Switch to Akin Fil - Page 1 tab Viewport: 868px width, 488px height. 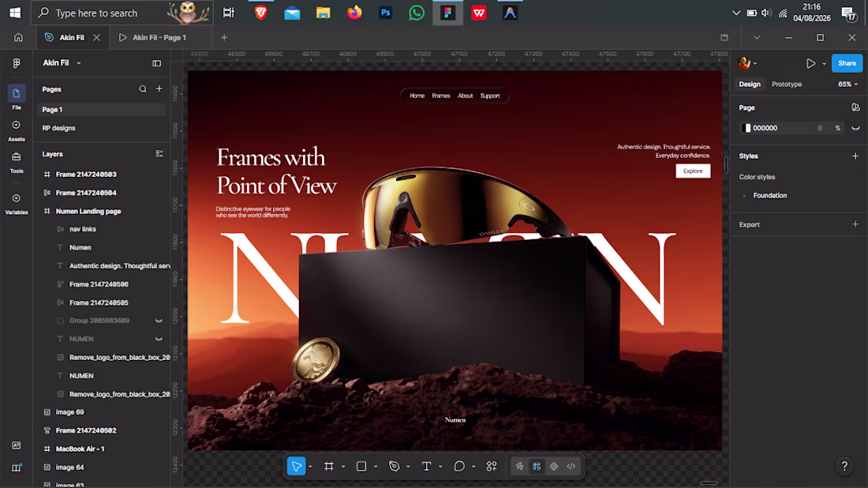coord(160,38)
